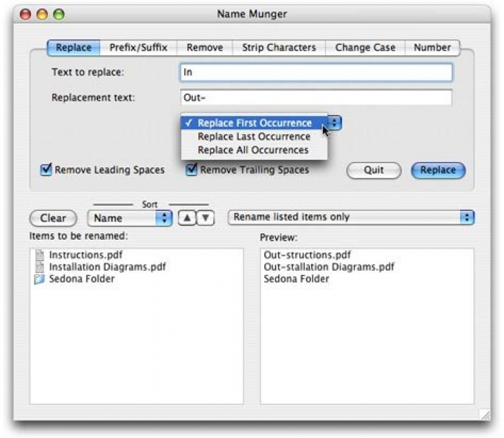This screenshot has width=504, height=438.
Task: Choose Replace First Occurrence option
Action: pos(254,123)
